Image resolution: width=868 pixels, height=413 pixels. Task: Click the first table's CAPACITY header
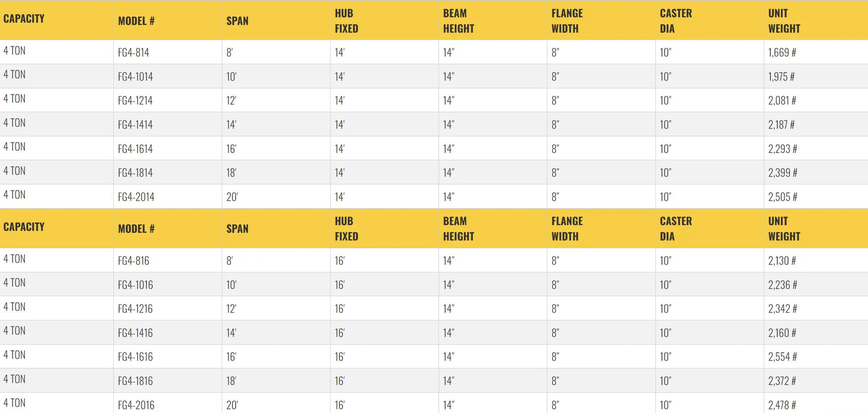pos(24,19)
